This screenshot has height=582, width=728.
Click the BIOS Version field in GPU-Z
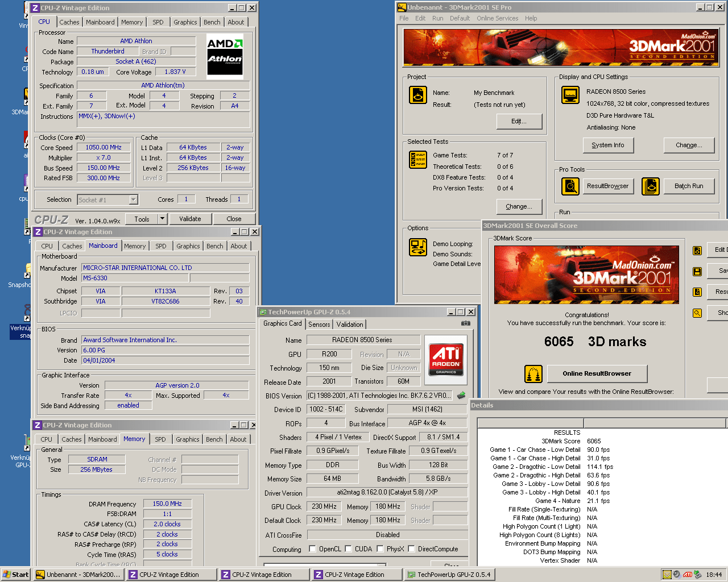tap(380, 395)
